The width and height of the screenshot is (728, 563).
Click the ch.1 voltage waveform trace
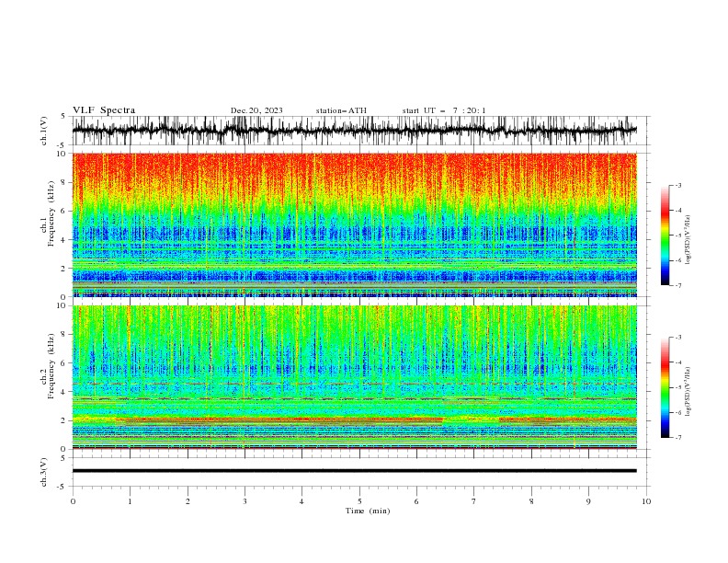click(x=354, y=131)
